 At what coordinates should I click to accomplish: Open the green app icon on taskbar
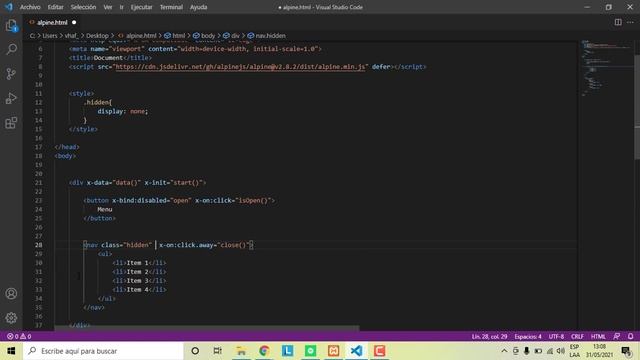(311, 351)
